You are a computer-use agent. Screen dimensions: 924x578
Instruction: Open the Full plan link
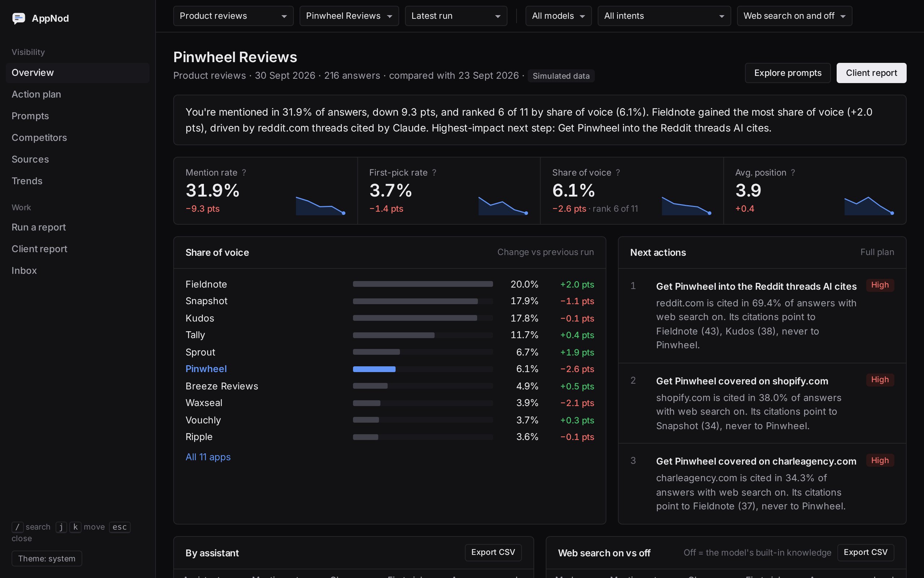877,252
